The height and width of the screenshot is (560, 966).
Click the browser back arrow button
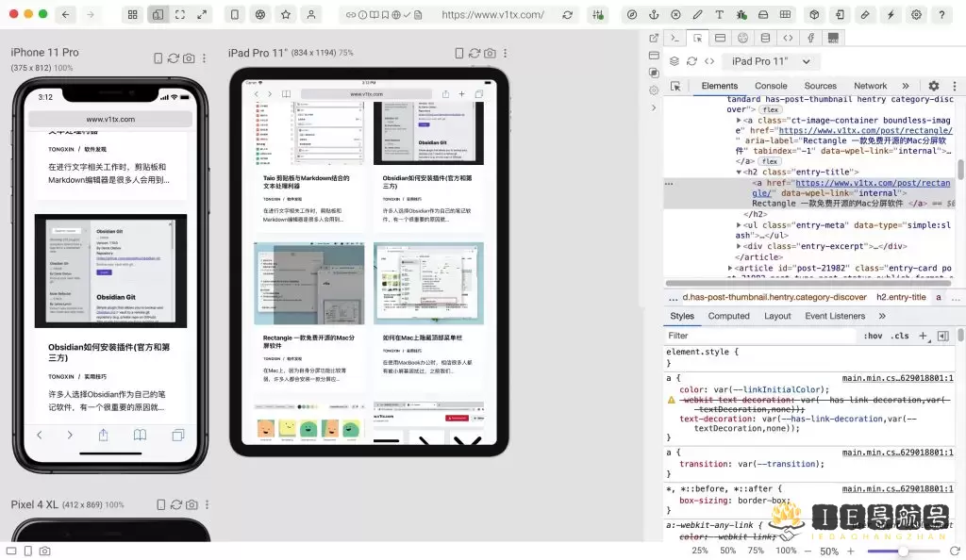coord(65,14)
